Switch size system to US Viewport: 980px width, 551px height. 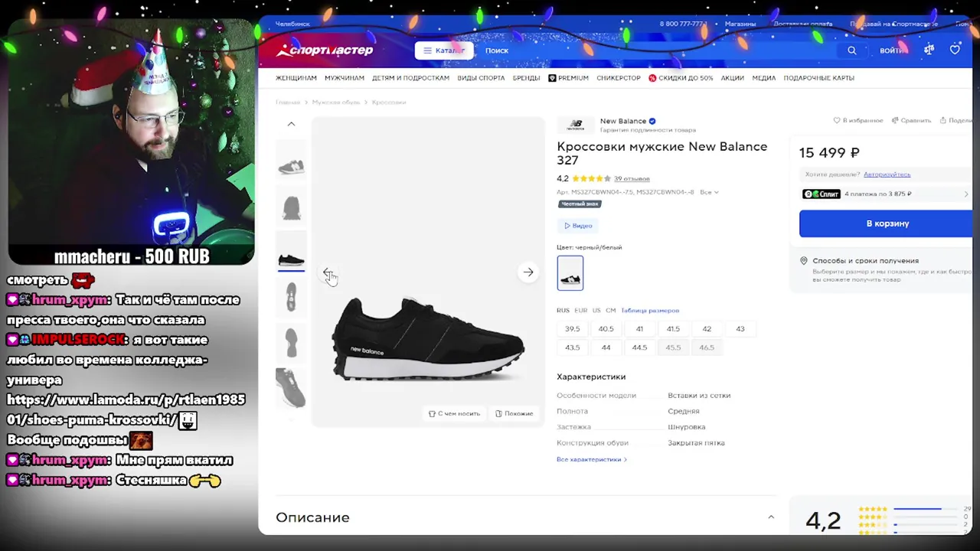coord(596,311)
